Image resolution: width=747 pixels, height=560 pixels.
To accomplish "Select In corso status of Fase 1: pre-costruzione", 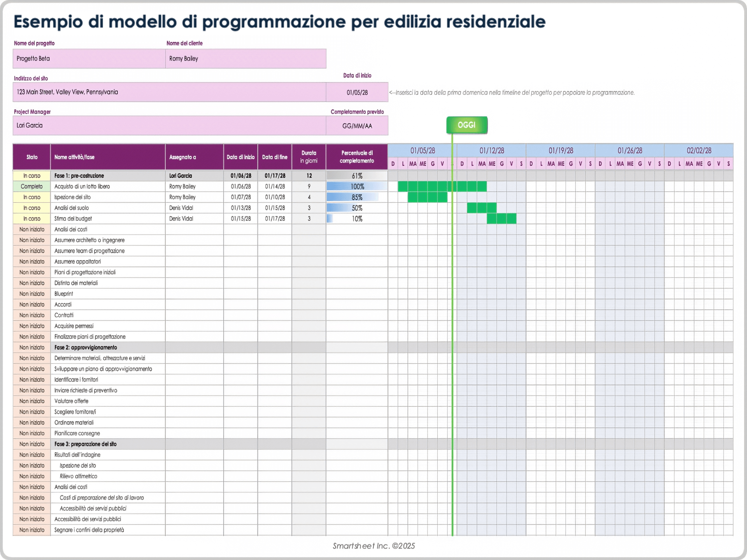I will pos(32,176).
